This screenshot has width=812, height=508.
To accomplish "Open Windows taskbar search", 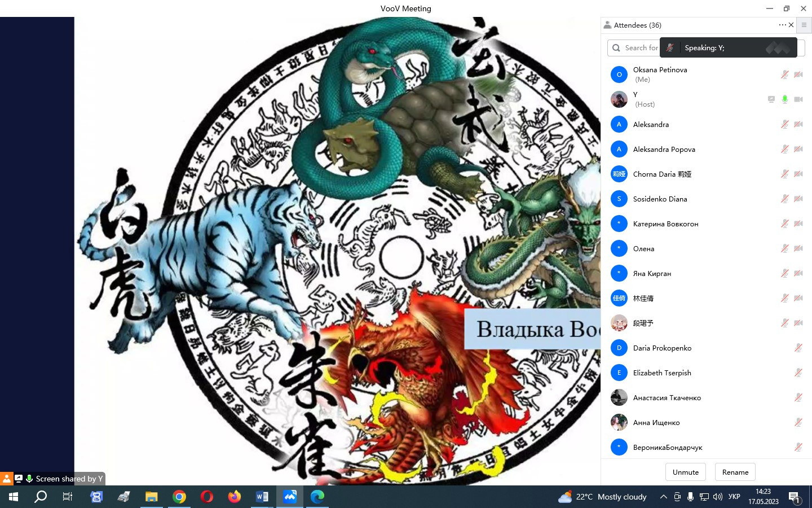I will [41, 497].
